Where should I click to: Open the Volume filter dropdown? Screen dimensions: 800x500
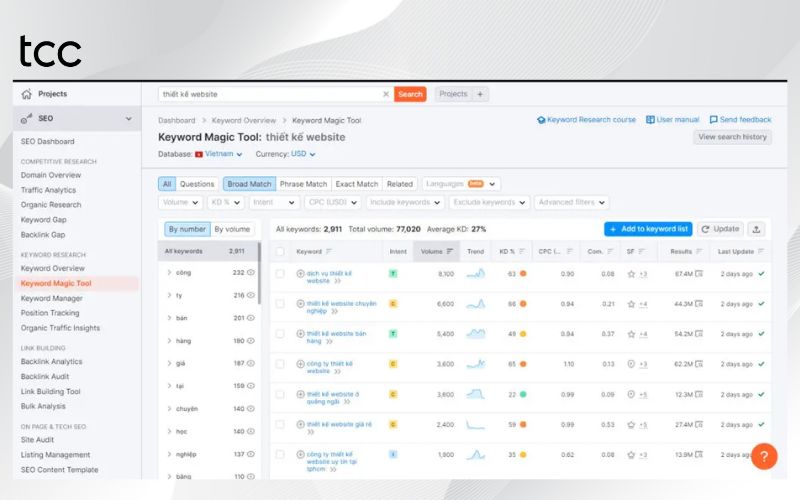tap(181, 203)
